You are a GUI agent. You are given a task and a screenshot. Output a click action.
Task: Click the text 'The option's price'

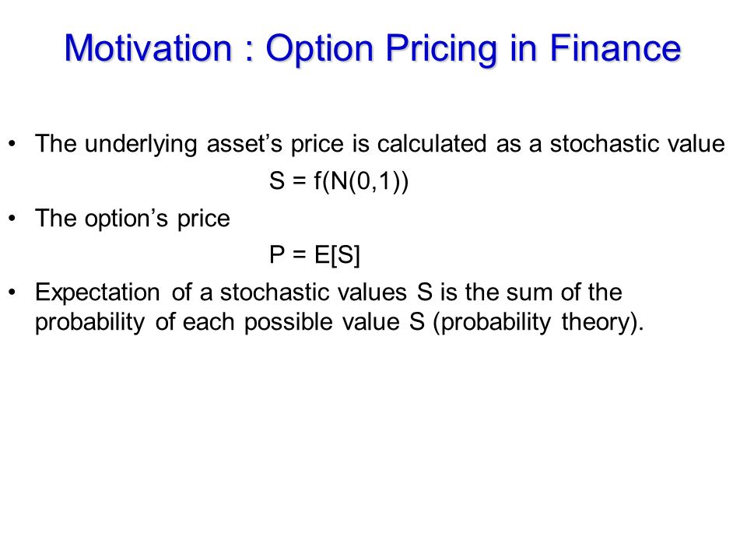(x=132, y=219)
